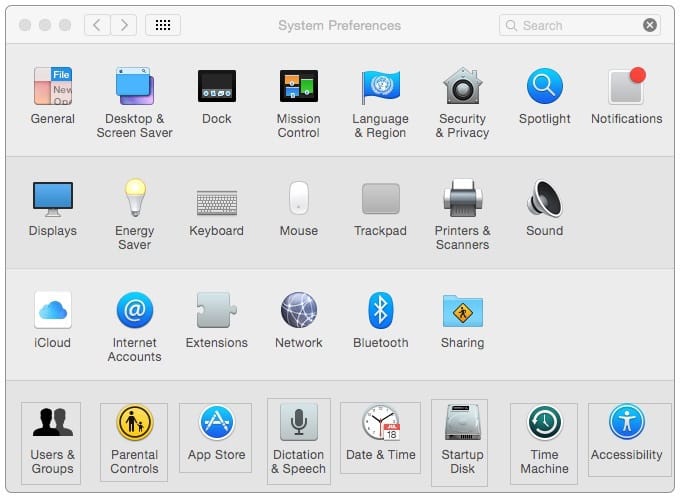Click the Dock preferences icon
Viewport: 680px width, 498px height.
(x=217, y=87)
